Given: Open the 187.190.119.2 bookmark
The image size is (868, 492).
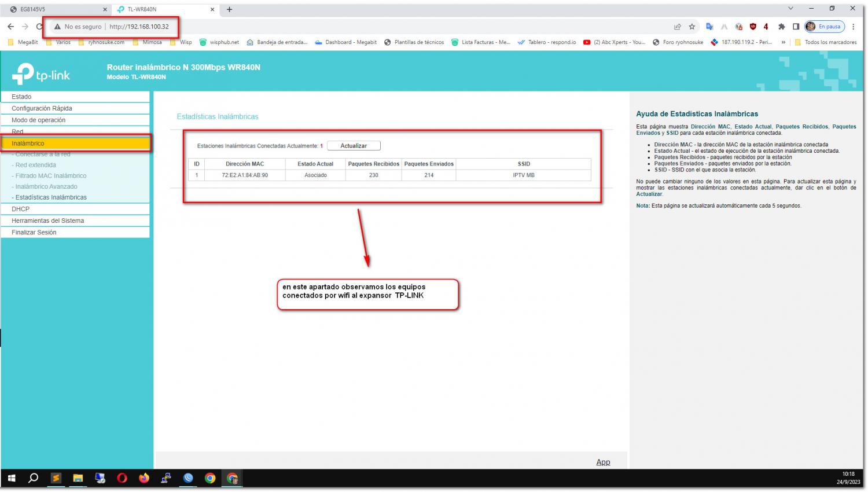Looking at the screenshot, I should click(741, 42).
